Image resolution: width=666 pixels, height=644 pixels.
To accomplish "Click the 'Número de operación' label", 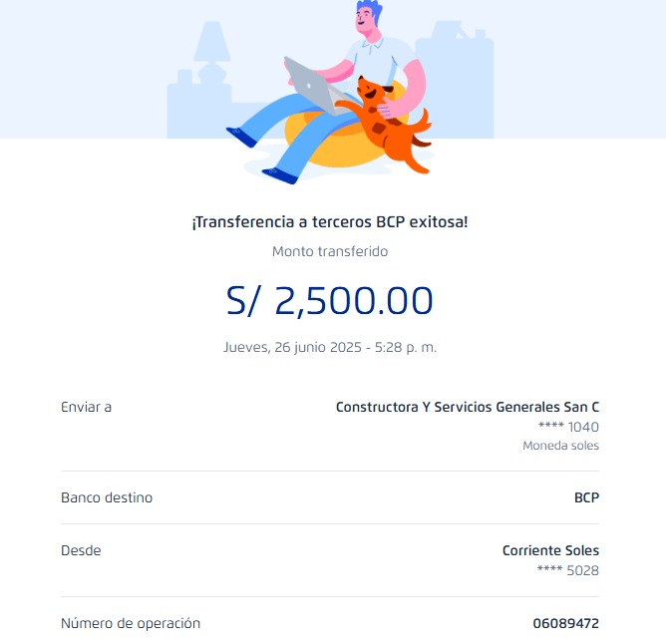I will pos(131,623).
